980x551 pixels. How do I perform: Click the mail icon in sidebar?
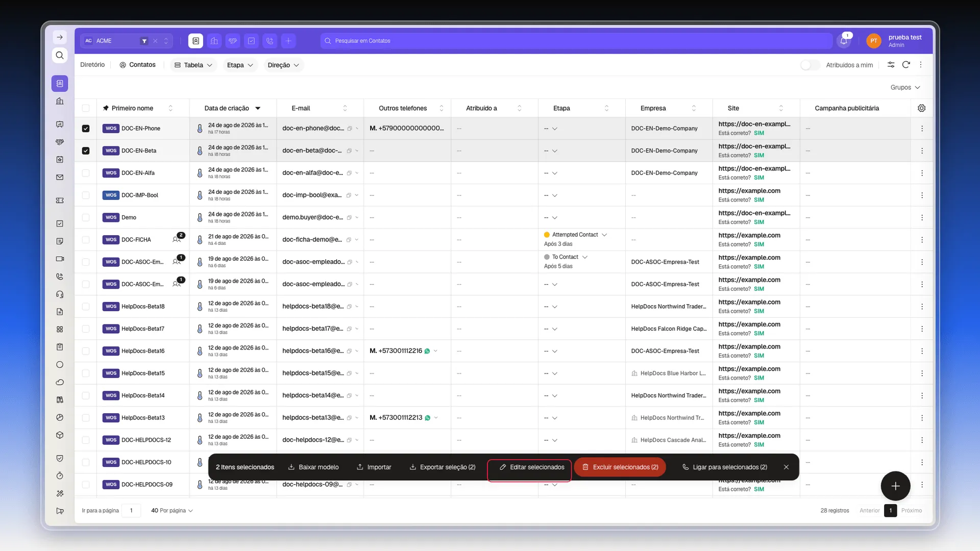pos(60,178)
